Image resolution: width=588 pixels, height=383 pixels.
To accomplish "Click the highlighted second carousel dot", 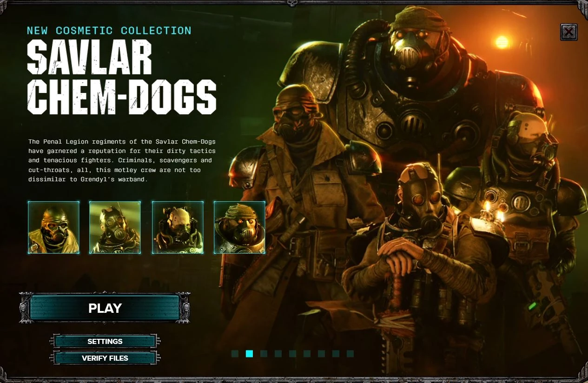I will (249, 354).
